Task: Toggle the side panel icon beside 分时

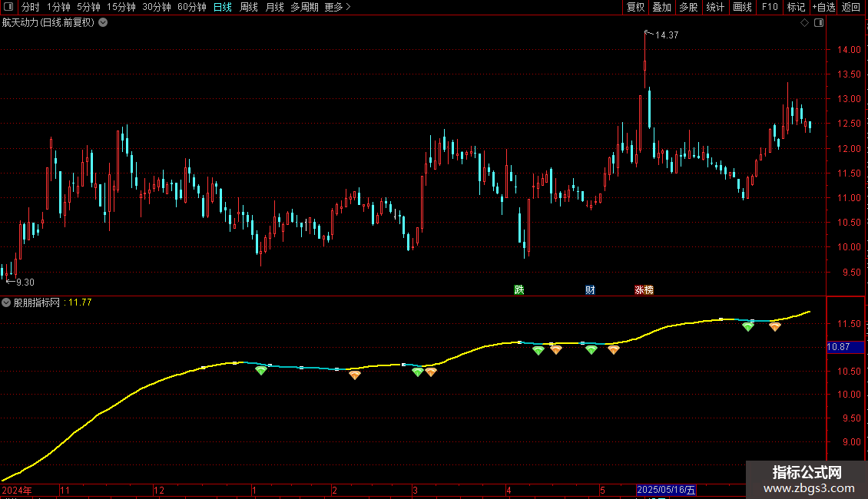Action: click(8, 7)
